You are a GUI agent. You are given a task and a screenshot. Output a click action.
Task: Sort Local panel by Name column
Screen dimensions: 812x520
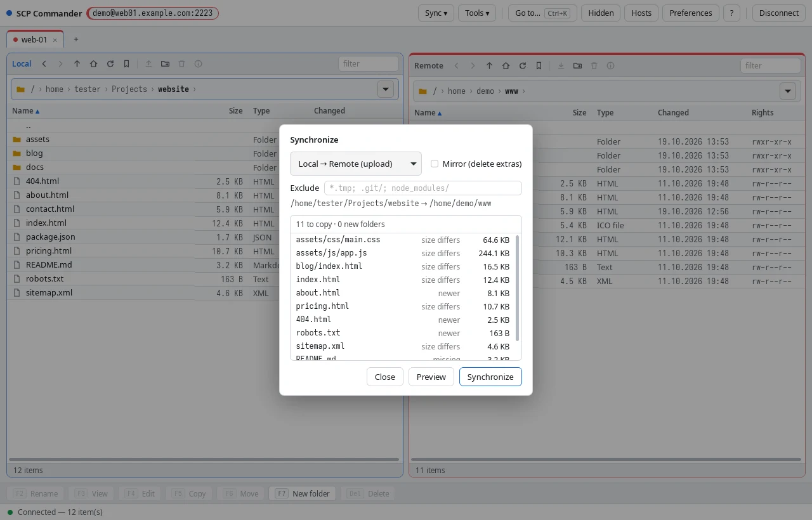coord(26,110)
